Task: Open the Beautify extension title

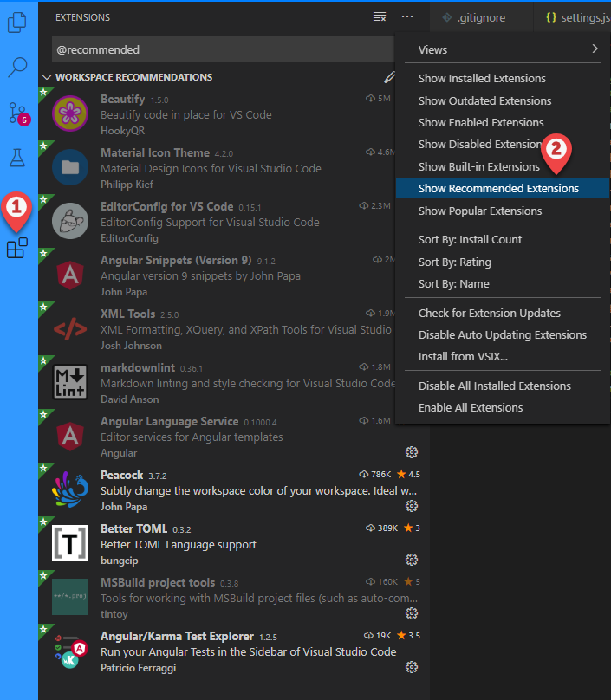Action: pos(122,99)
